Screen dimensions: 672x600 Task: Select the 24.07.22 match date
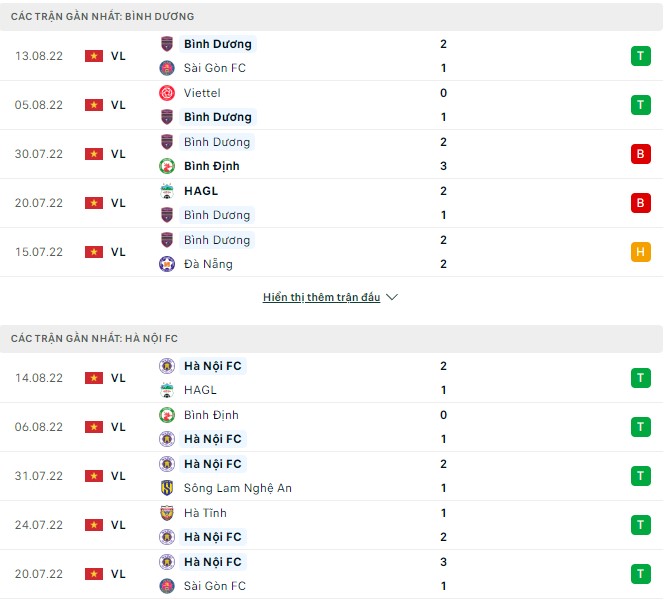point(39,525)
